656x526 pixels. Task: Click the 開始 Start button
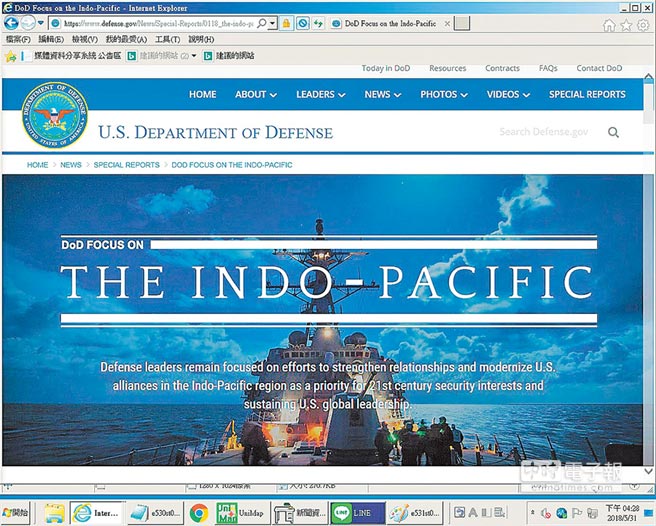tap(15, 512)
